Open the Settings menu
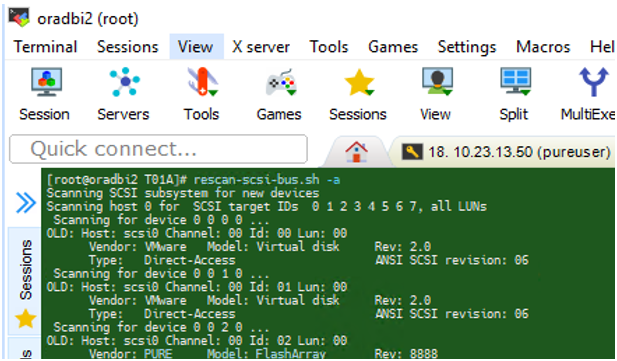Image resolution: width=617 pixels, height=361 pixels. (467, 47)
